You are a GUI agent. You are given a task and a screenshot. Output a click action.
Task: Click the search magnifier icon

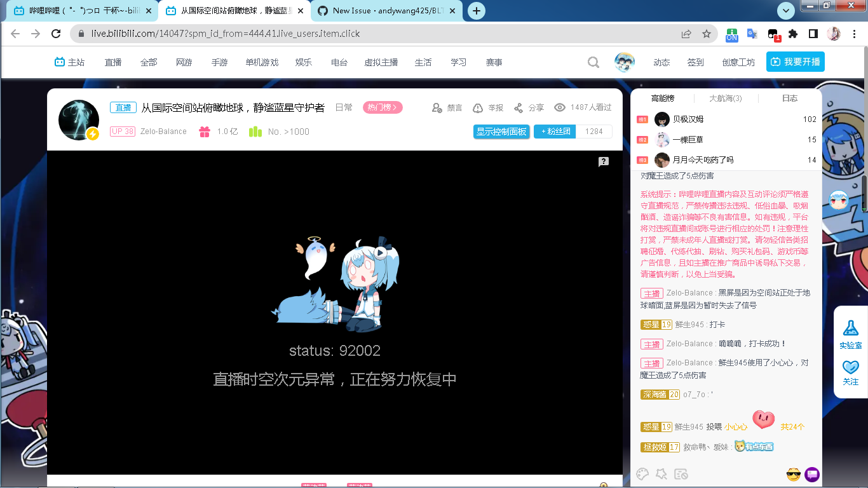coord(593,62)
